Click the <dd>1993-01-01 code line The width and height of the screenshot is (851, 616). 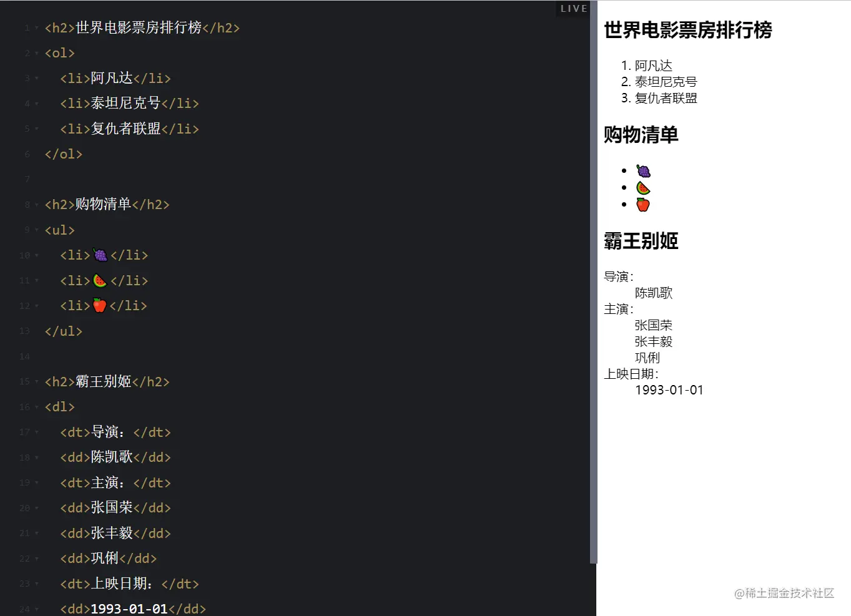133,609
